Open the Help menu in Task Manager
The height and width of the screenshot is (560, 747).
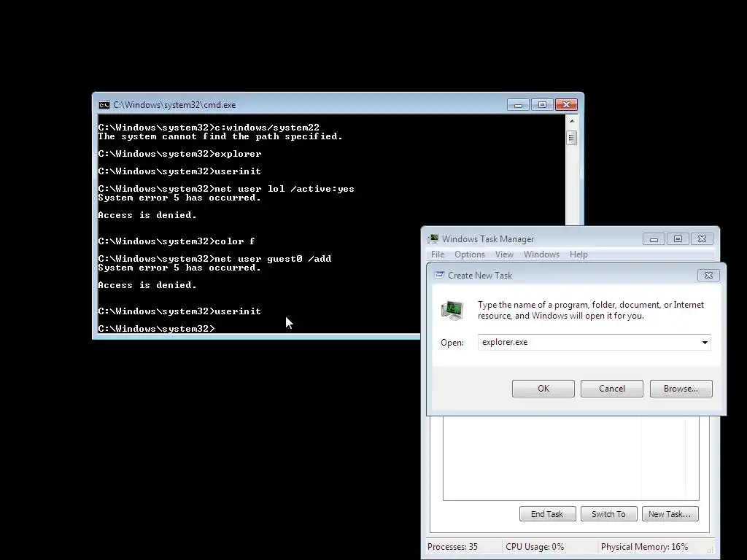[578, 254]
